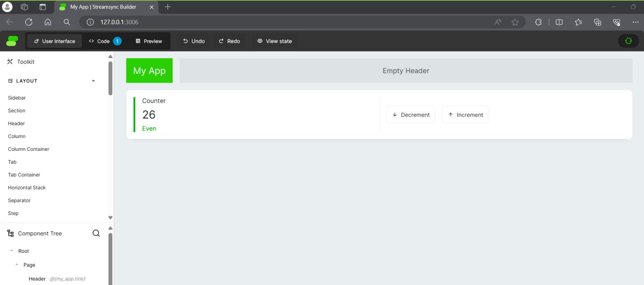The width and height of the screenshot is (644, 285).
Task: Select Column Container from toolkit
Action: (x=29, y=149)
